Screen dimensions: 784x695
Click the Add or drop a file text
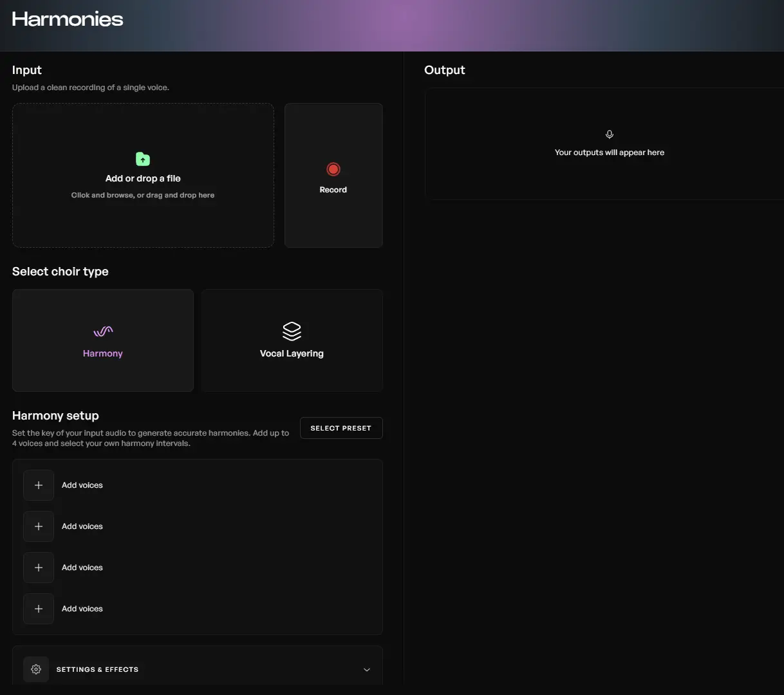(143, 178)
